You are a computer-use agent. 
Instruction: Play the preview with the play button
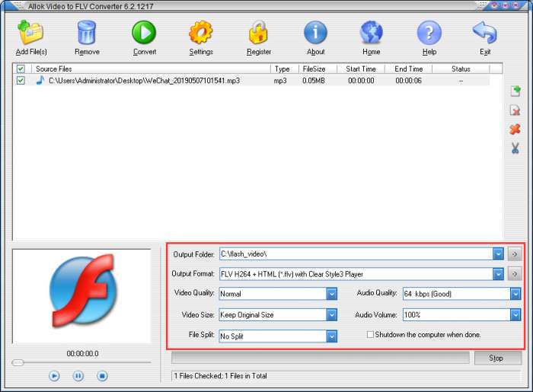tap(54, 376)
